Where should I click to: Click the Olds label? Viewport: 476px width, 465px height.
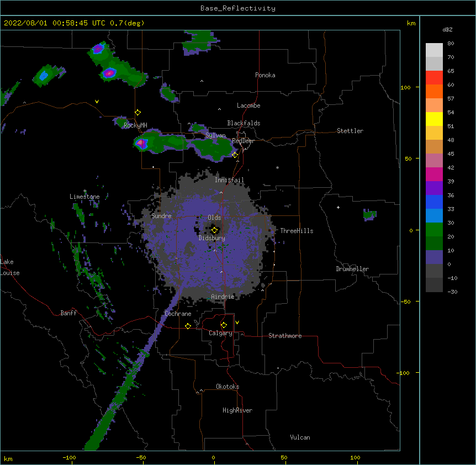214,218
